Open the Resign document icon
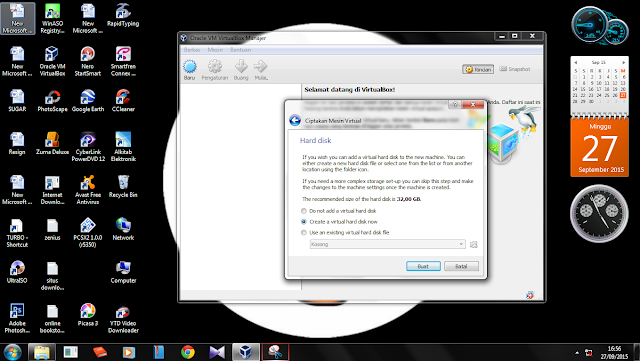640x361 pixels. pyautogui.click(x=17, y=143)
